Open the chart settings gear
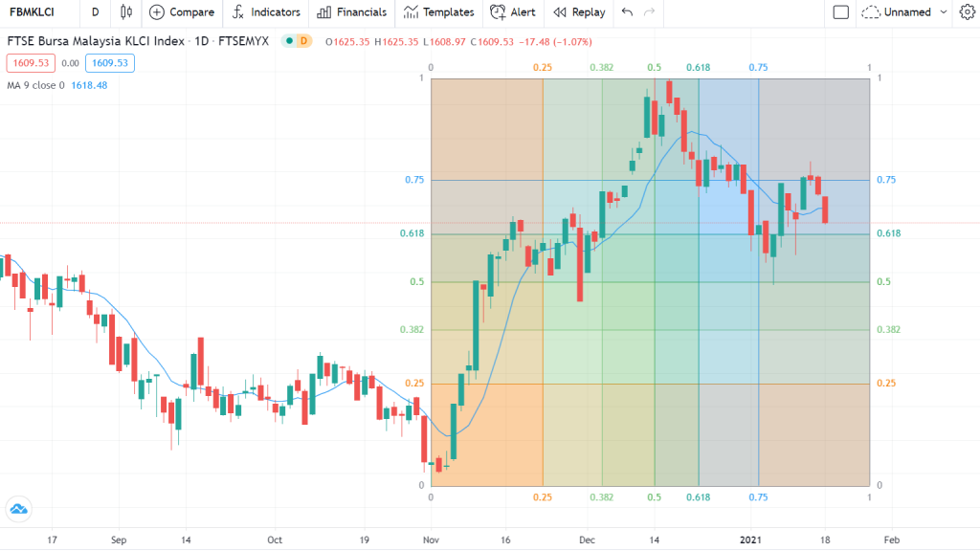The height and width of the screenshot is (551, 980). pyautogui.click(x=966, y=12)
